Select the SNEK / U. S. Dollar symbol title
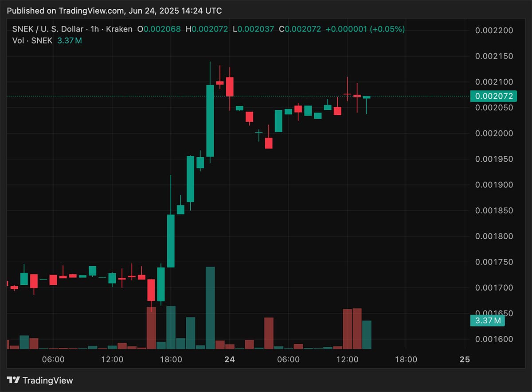532x392 pixels. [x=47, y=29]
